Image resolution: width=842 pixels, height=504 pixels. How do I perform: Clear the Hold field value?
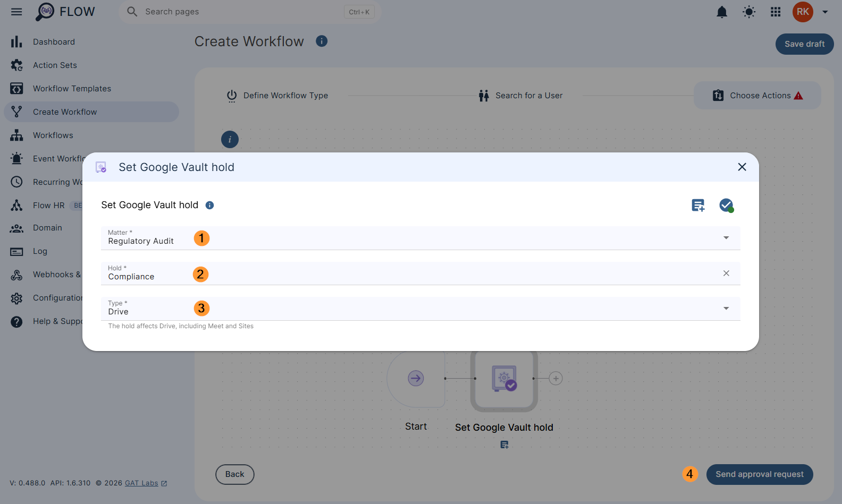coord(726,273)
